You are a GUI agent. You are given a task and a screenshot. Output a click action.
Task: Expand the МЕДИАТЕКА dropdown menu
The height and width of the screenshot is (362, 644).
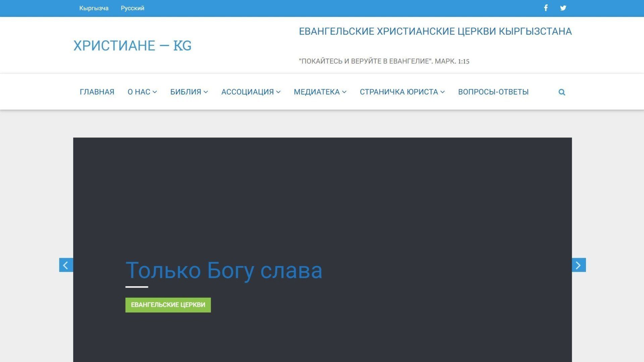click(x=320, y=92)
